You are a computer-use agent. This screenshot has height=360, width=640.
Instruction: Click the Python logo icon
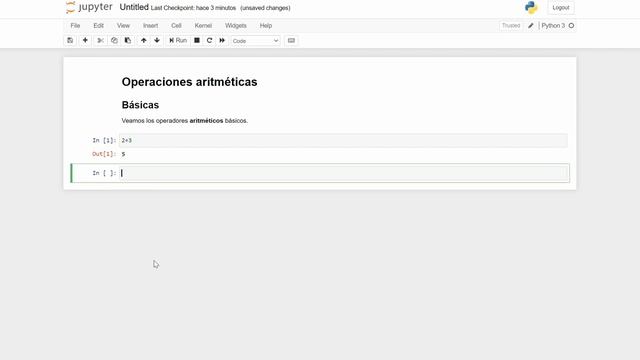pyautogui.click(x=531, y=7)
